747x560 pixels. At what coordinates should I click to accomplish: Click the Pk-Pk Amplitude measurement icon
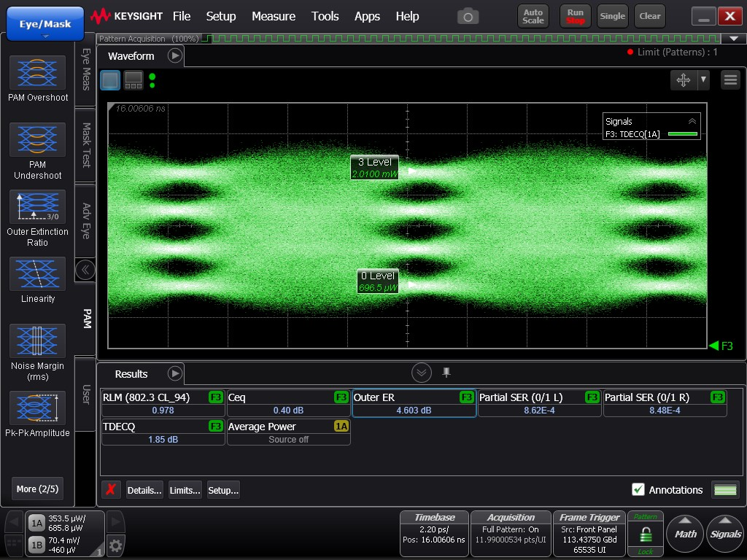pos(37,408)
